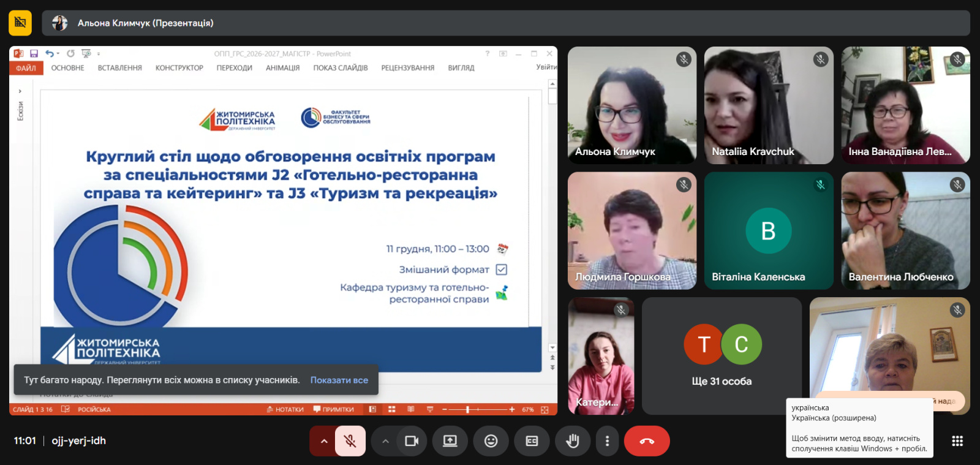
Task: Click the yellow stop-presentation icon at top left
Action: click(x=20, y=23)
